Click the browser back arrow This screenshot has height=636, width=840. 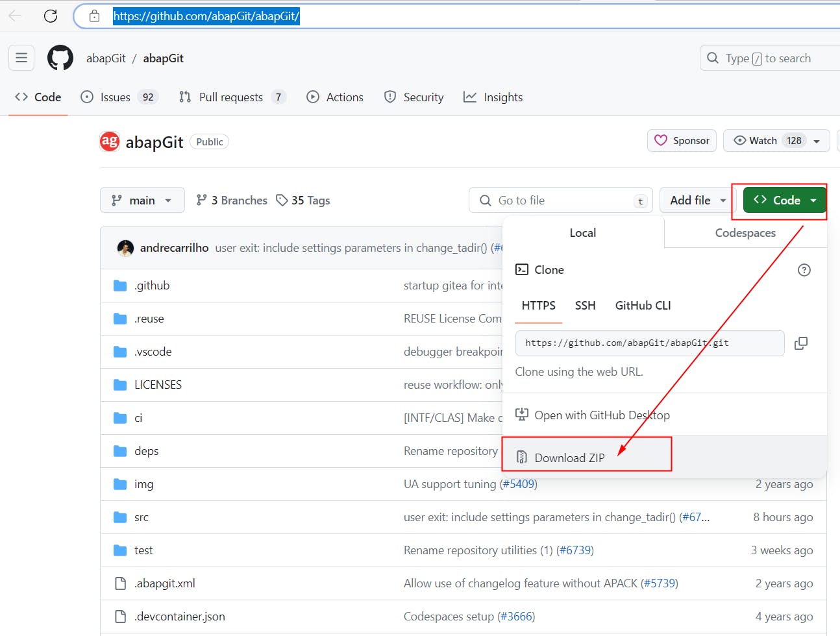[x=15, y=16]
